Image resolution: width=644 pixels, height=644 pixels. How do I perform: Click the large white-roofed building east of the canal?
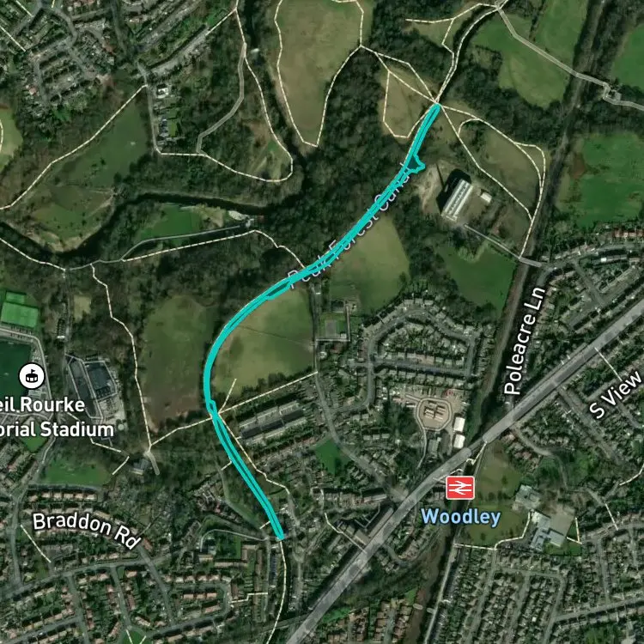(x=456, y=199)
